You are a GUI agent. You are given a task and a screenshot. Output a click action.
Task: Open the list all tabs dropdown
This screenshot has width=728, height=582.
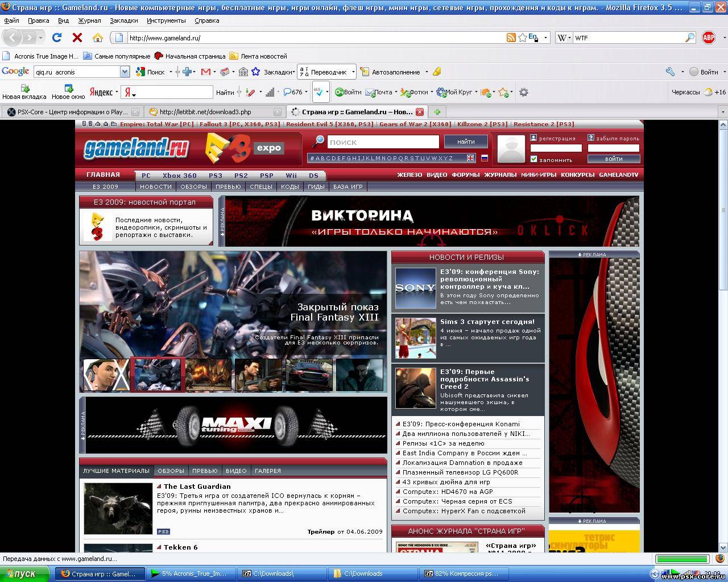coord(722,112)
